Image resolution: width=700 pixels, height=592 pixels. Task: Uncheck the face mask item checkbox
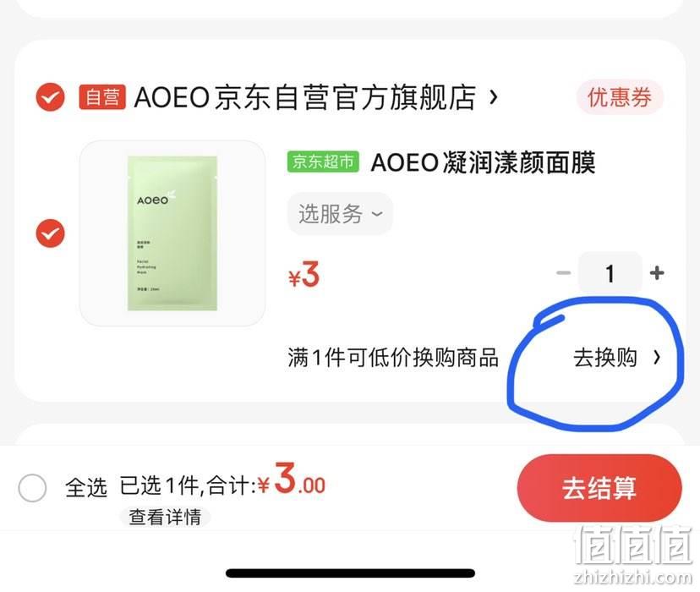51,233
